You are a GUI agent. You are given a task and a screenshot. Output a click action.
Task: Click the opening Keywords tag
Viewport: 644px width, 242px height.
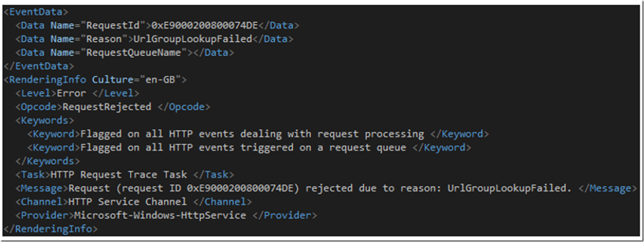point(45,120)
